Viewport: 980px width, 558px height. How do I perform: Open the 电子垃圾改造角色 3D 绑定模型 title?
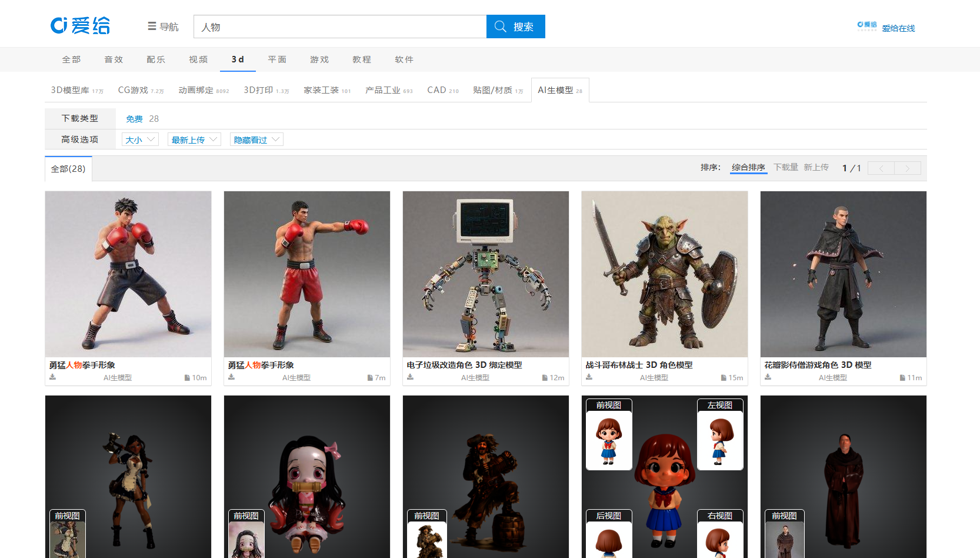[465, 365]
